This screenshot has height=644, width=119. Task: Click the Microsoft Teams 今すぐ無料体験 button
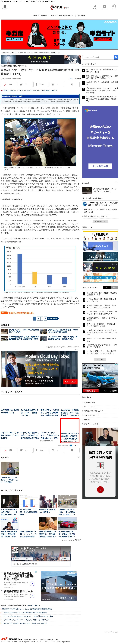coord(100,166)
